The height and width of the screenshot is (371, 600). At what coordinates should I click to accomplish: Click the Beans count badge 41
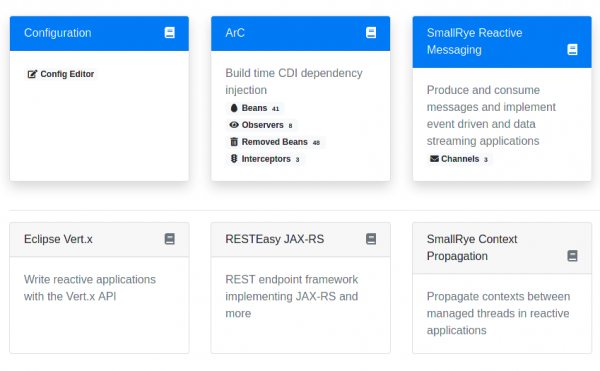(x=276, y=109)
